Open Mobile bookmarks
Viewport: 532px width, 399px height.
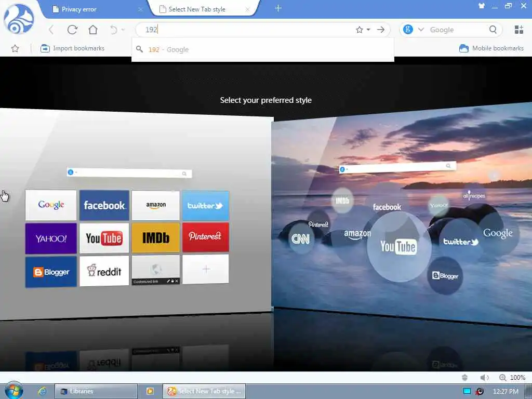click(x=491, y=48)
